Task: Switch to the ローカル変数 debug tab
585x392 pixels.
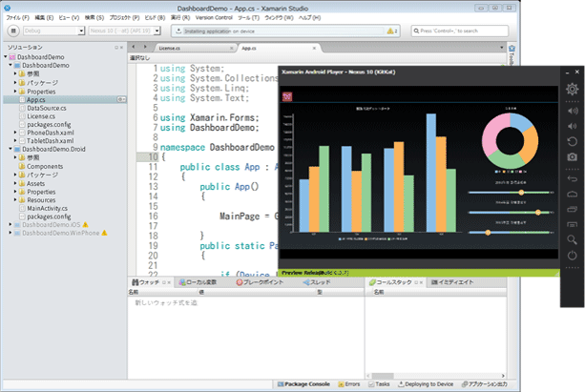Action: pos(197,282)
